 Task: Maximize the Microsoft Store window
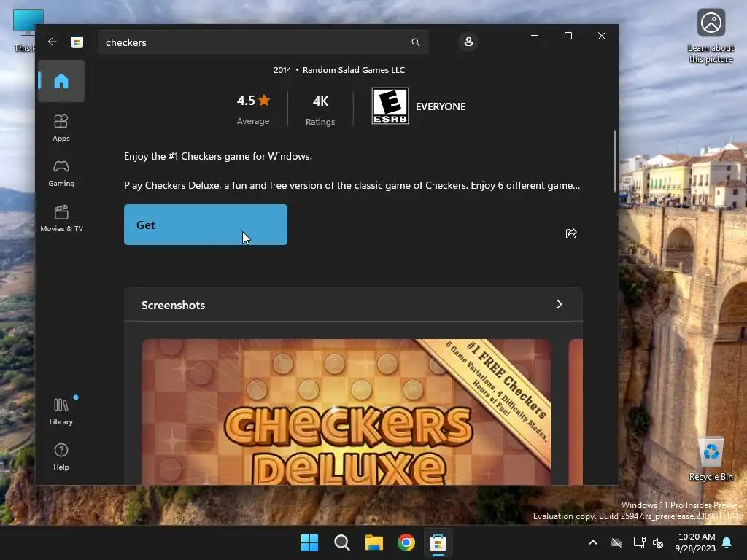tap(568, 36)
